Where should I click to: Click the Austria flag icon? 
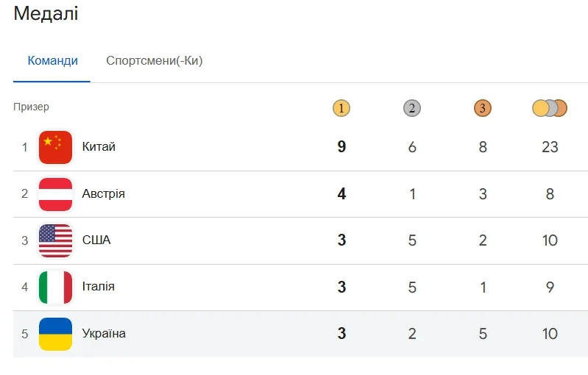tap(55, 194)
